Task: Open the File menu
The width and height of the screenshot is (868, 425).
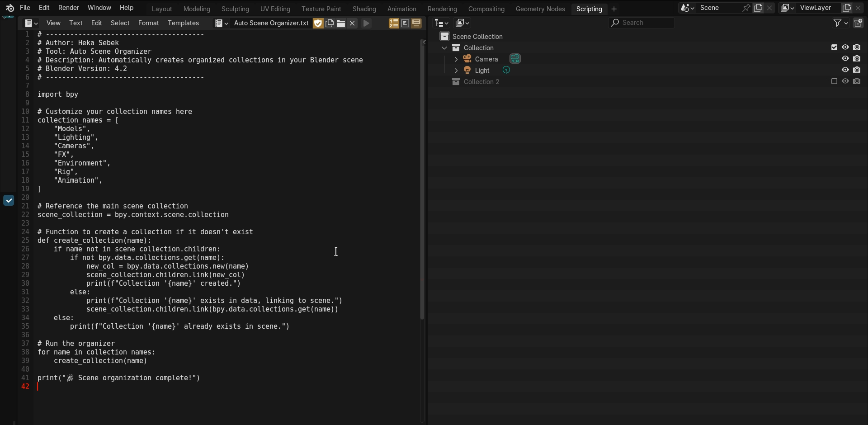Action: [x=25, y=8]
